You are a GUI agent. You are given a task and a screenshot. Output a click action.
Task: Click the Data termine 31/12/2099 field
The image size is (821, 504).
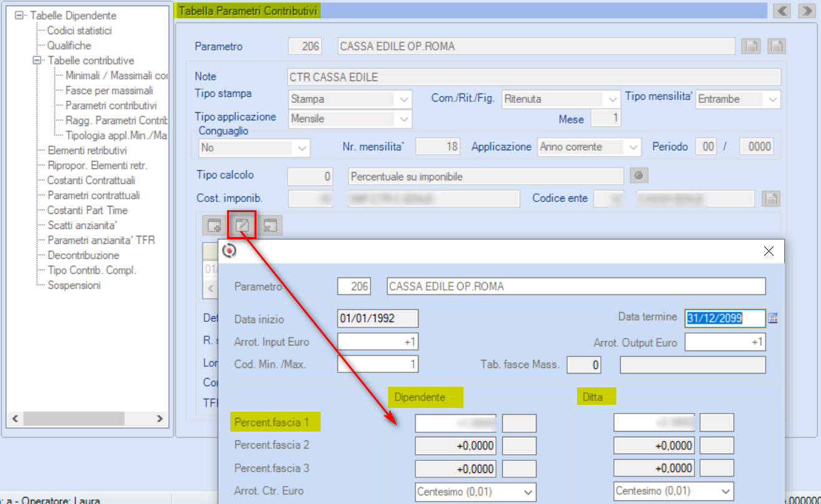(725, 318)
